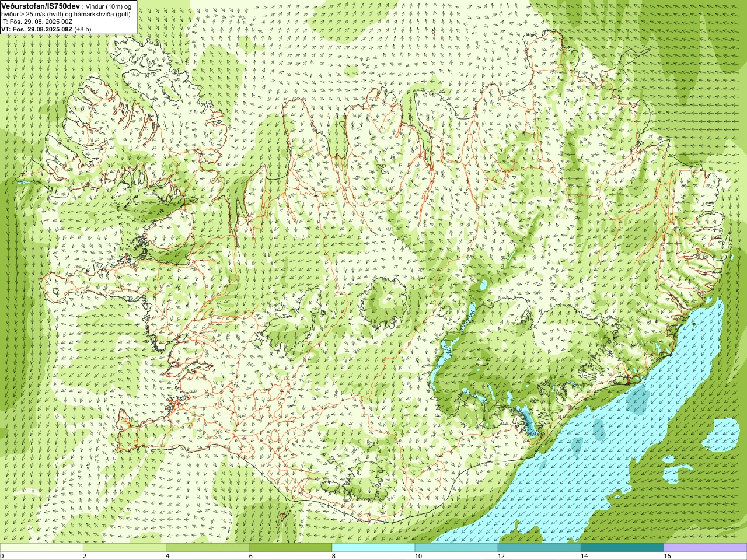
Task: Click the scale label '8'
Action: point(334,556)
